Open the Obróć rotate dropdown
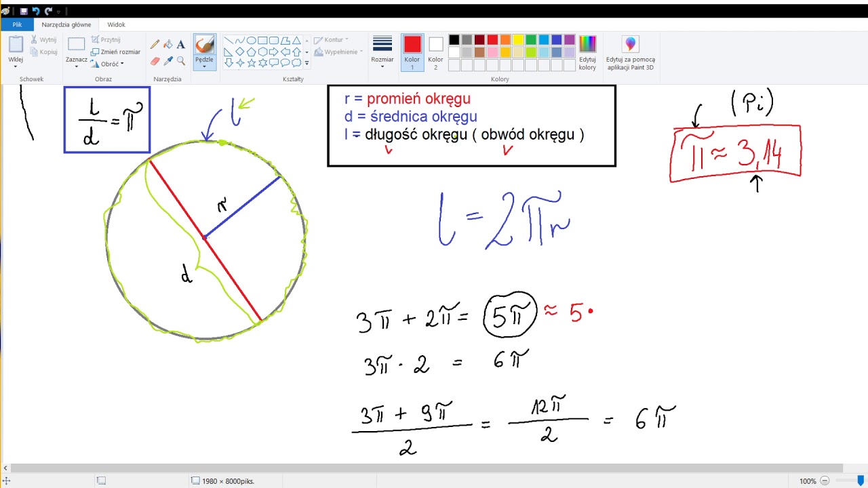The width and height of the screenshot is (868, 488). click(x=108, y=64)
